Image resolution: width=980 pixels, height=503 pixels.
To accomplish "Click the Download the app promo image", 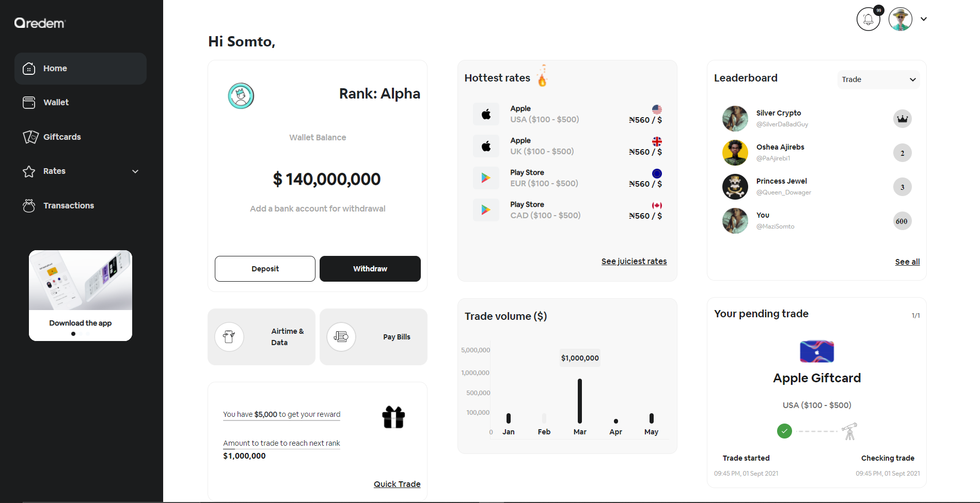I will pyautogui.click(x=81, y=280).
